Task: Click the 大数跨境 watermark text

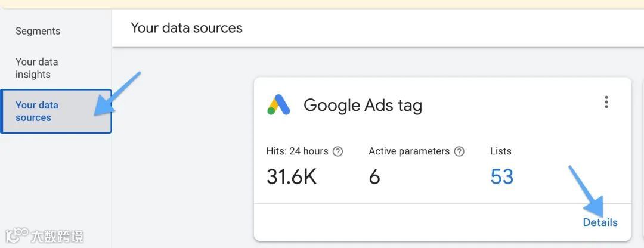Action: (x=57, y=236)
